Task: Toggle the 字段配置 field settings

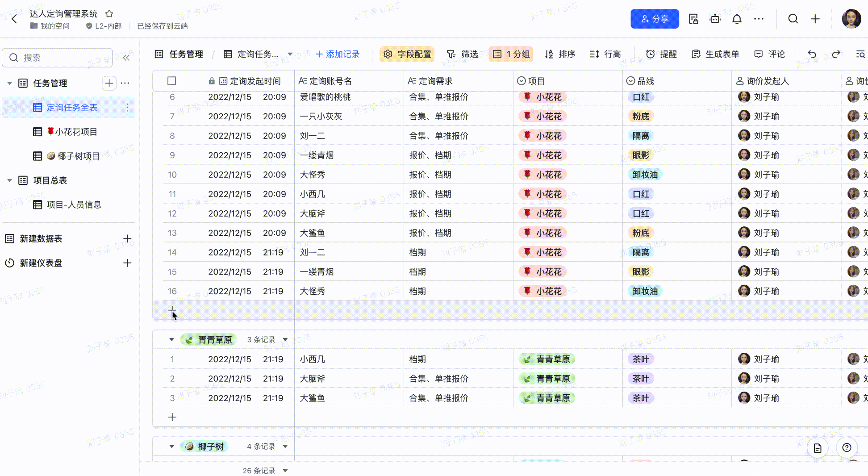Action: point(407,54)
